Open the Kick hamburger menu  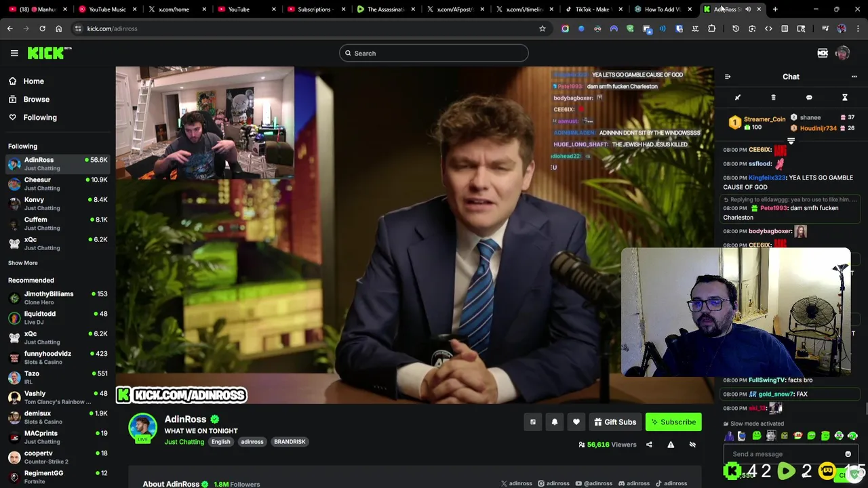pos(14,53)
